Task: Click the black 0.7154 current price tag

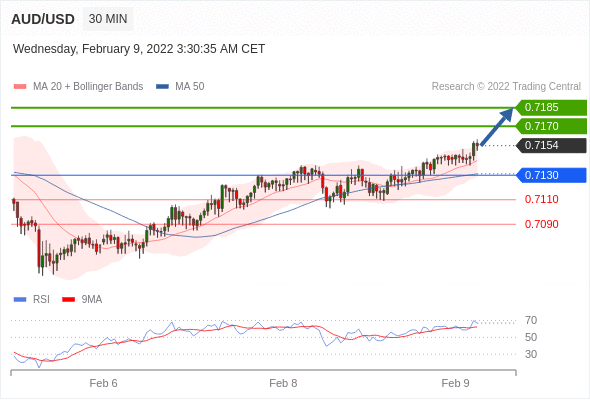Action: (x=551, y=145)
